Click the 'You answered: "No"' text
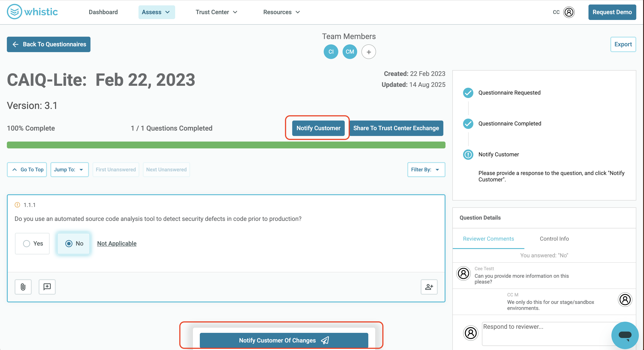 point(544,255)
